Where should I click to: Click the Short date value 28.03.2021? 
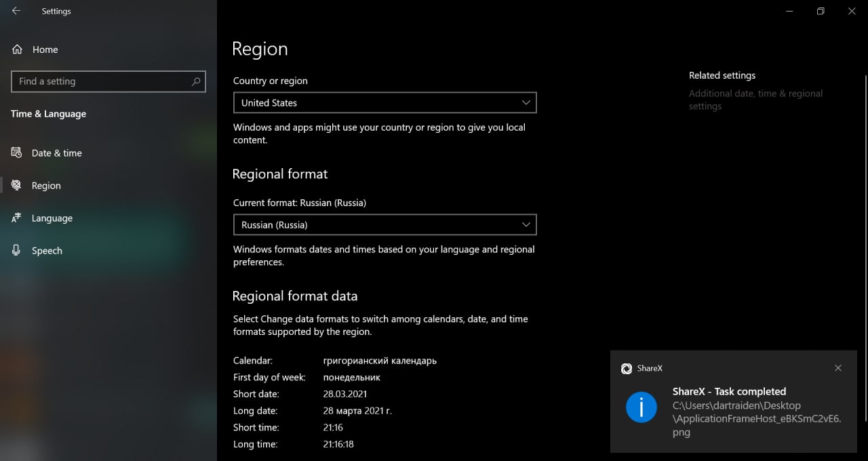tap(346, 394)
